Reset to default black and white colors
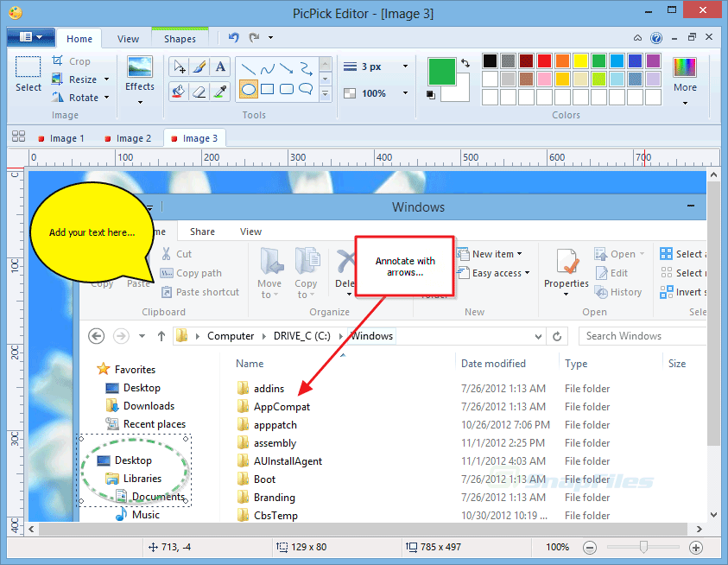 (431, 95)
